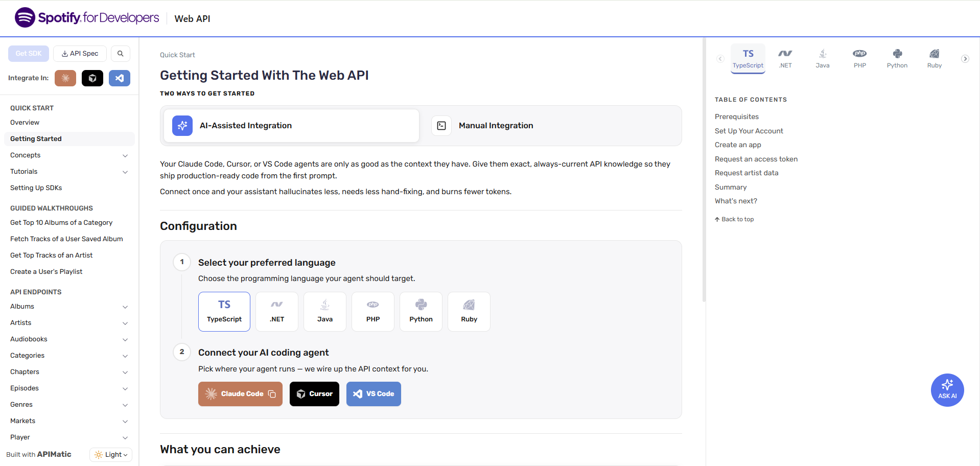Open Create a User's Playlist walkthrough
980x466 pixels.
click(x=46, y=272)
